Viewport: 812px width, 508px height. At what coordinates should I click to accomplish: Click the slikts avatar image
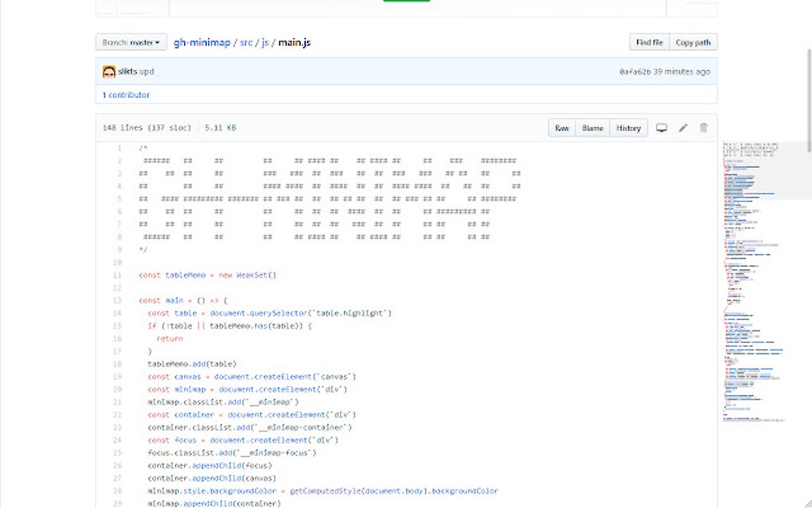click(x=109, y=72)
